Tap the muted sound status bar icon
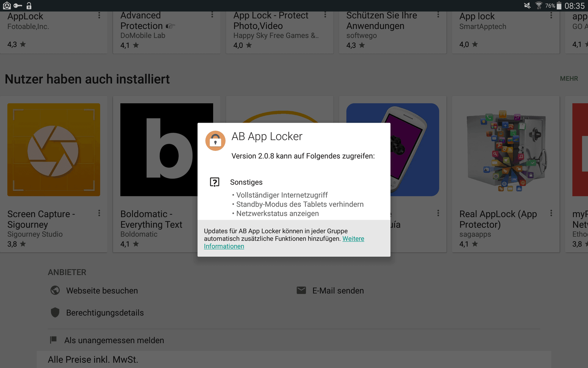 (527, 6)
